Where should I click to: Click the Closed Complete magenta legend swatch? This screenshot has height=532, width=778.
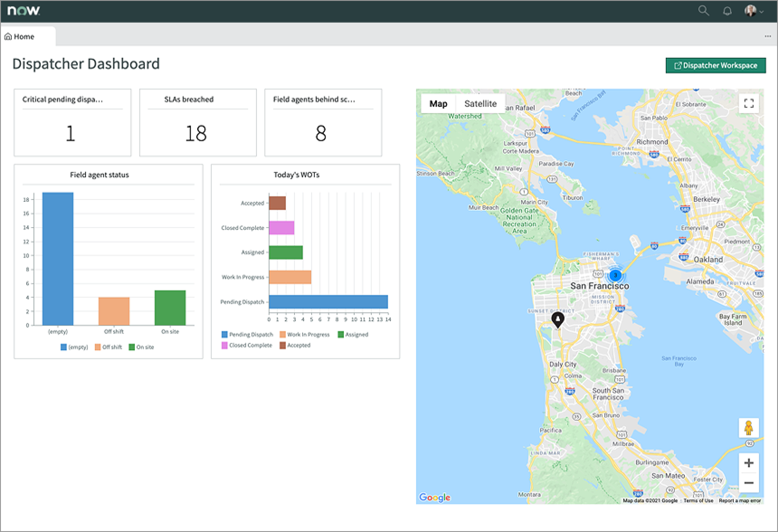coord(223,345)
